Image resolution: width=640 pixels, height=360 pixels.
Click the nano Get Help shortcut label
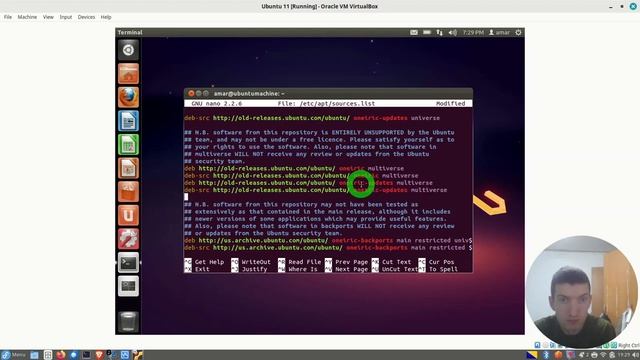tap(209, 262)
